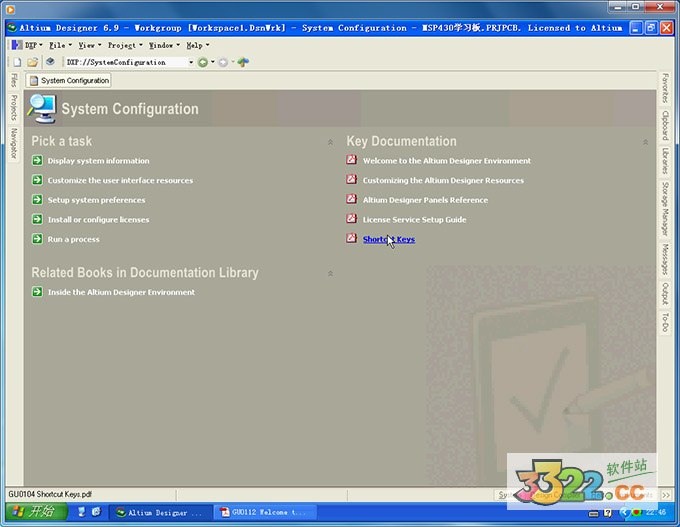Click the new document toolbar icon
The image size is (680, 527).
(x=17, y=62)
